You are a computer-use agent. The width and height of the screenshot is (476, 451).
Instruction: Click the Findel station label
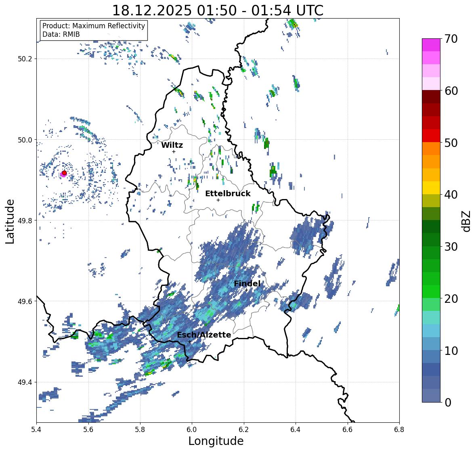click(x=247, y=283)
